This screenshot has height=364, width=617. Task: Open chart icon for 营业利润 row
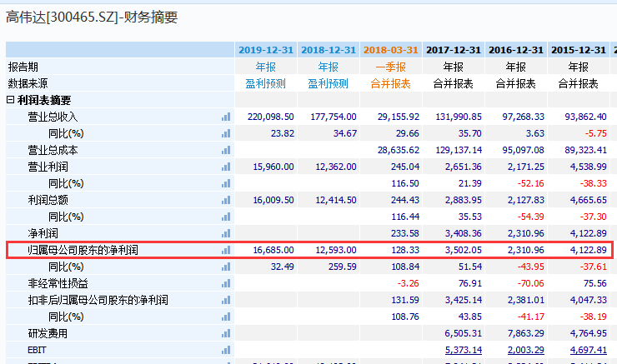(226, 167)
